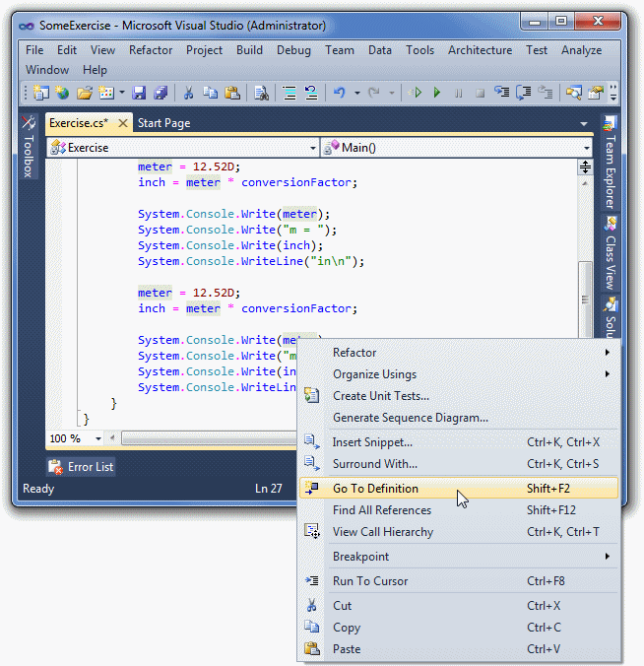Open the Toolbox side panel
The height and width of the screenshot is (666, 644).
29,147
